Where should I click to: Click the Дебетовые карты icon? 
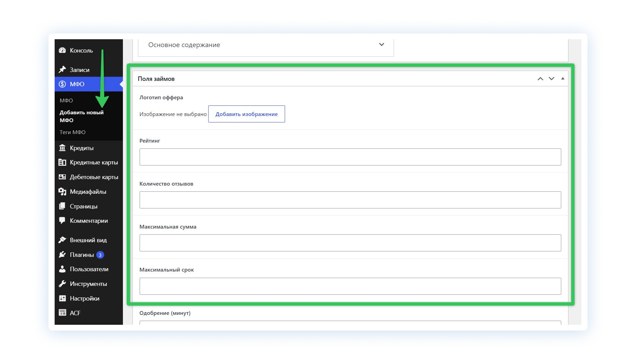pyautogui.click(x=62, y=177)
